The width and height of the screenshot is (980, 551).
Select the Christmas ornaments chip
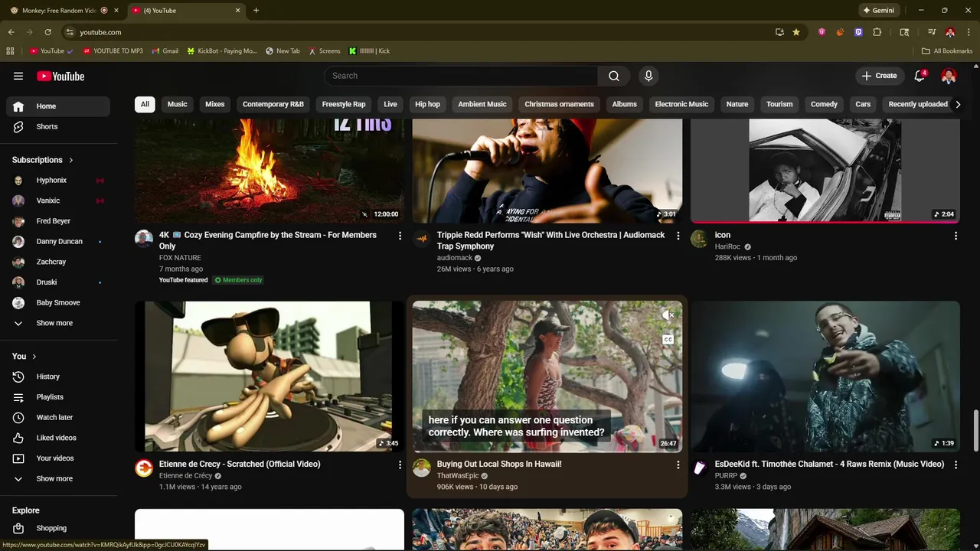pyautogui.click(x=560, y=104)
